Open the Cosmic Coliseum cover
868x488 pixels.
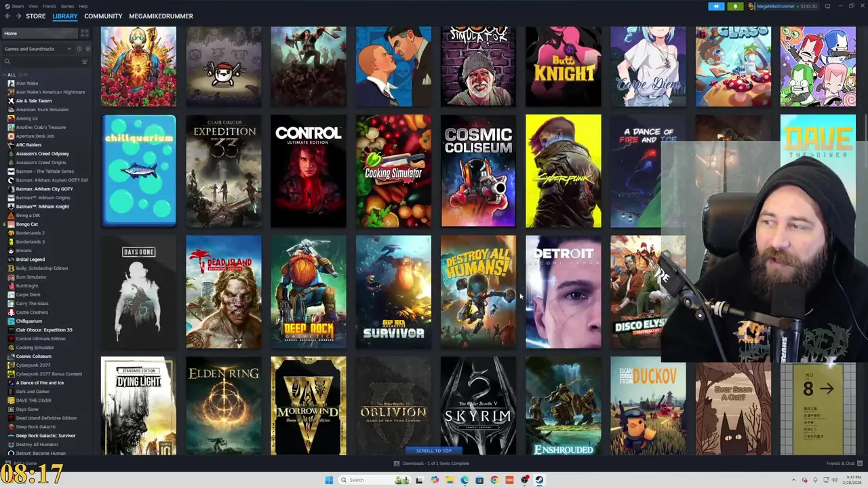pyautogui.click(x=478, y=171)
